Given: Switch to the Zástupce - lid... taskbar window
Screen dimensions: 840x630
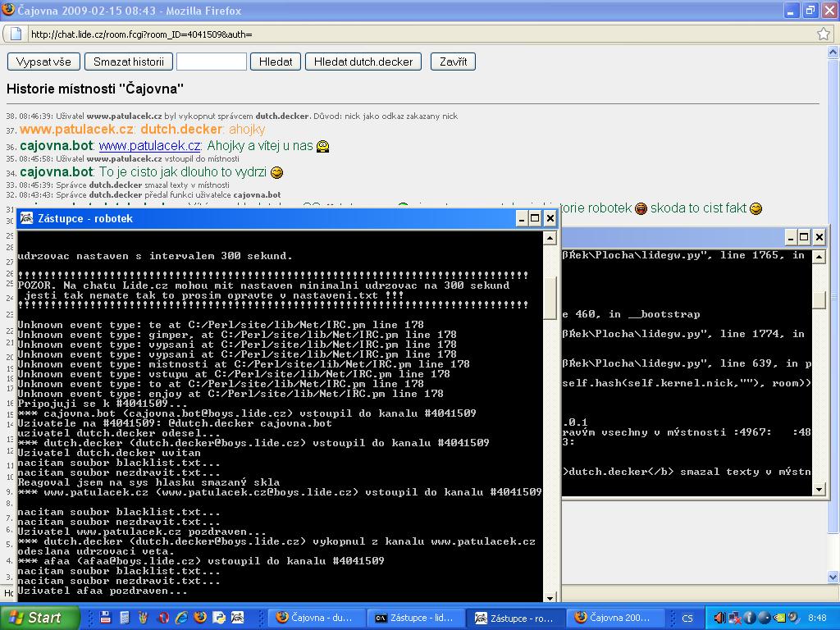Looking at the screenshot, I should 415,618.
